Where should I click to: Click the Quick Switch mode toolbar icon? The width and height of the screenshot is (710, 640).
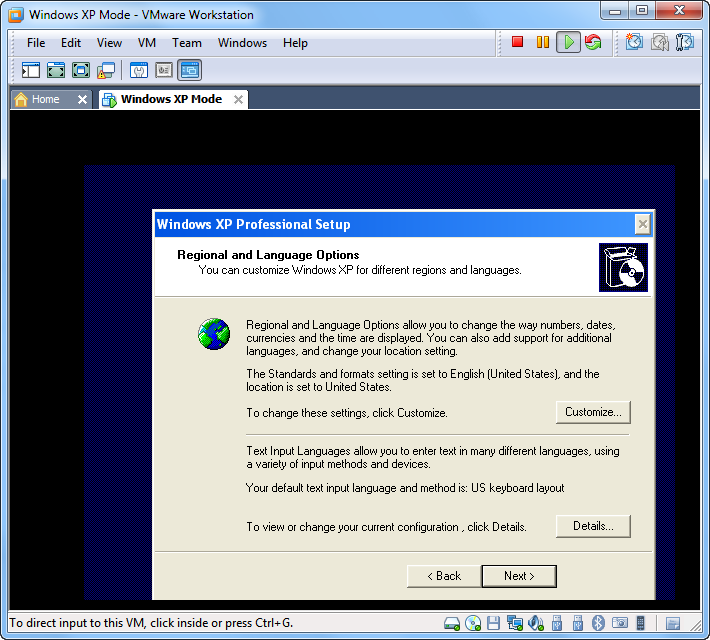pyautogui.click(x=56, y=70)
